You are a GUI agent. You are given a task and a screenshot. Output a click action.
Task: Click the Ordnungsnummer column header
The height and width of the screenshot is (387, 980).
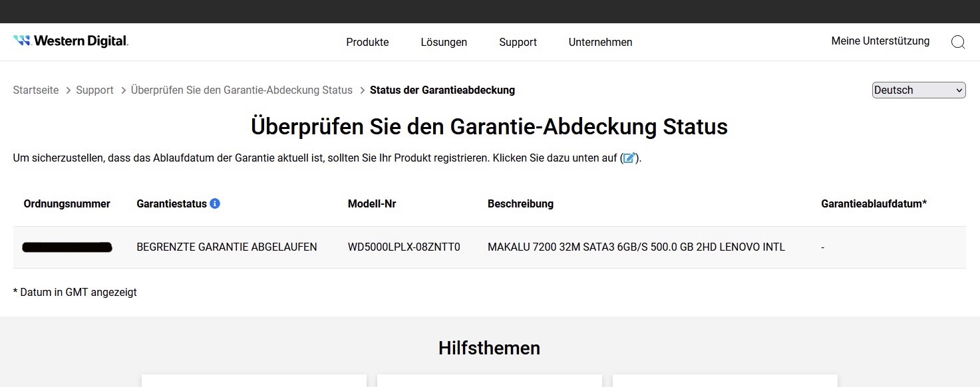pos(67,203)
